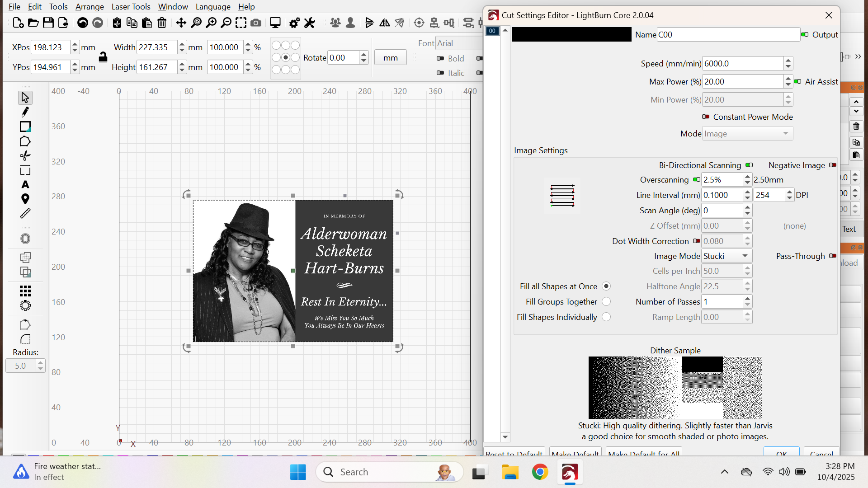
Task: Open the Preview monitor icon
Action: [x=275, y=23]
